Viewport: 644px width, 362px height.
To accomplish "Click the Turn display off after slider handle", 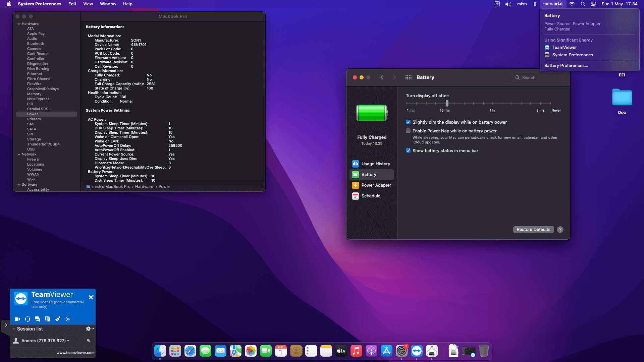I will (447, 103).
